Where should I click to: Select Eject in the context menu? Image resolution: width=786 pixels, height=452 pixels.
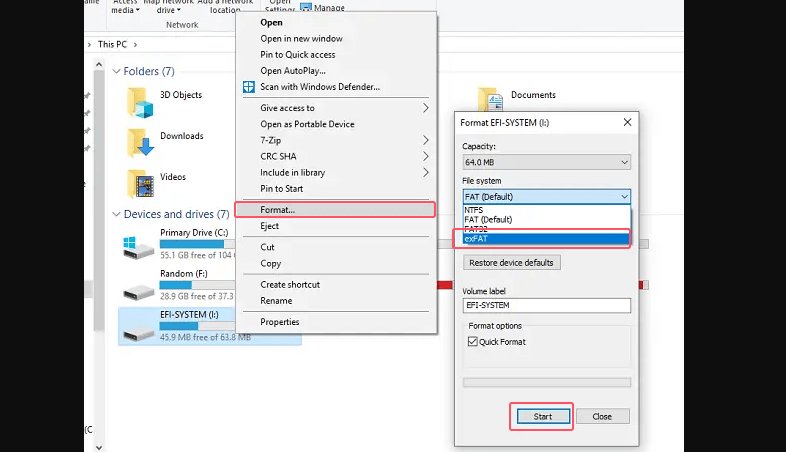[269, 226]
